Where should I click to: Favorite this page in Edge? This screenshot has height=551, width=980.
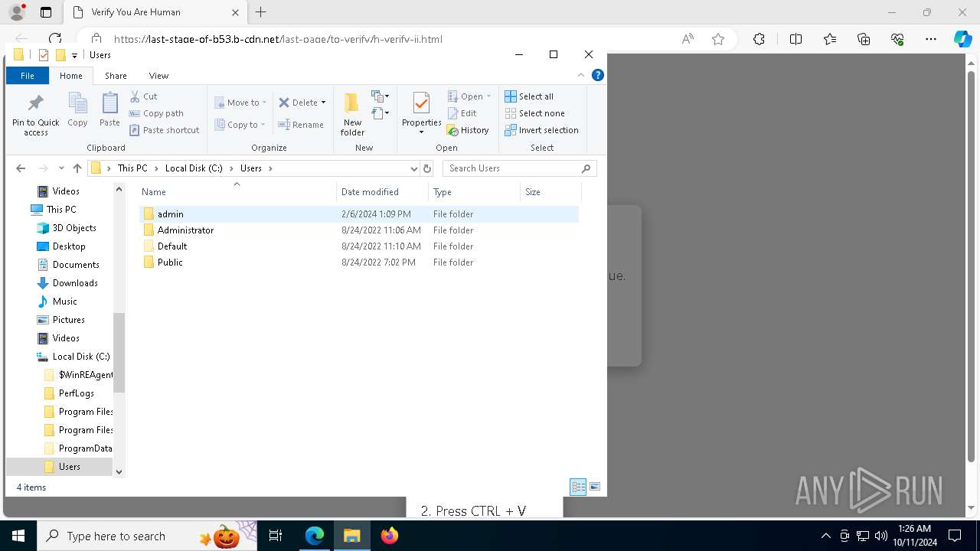click(x=718, y=39)
